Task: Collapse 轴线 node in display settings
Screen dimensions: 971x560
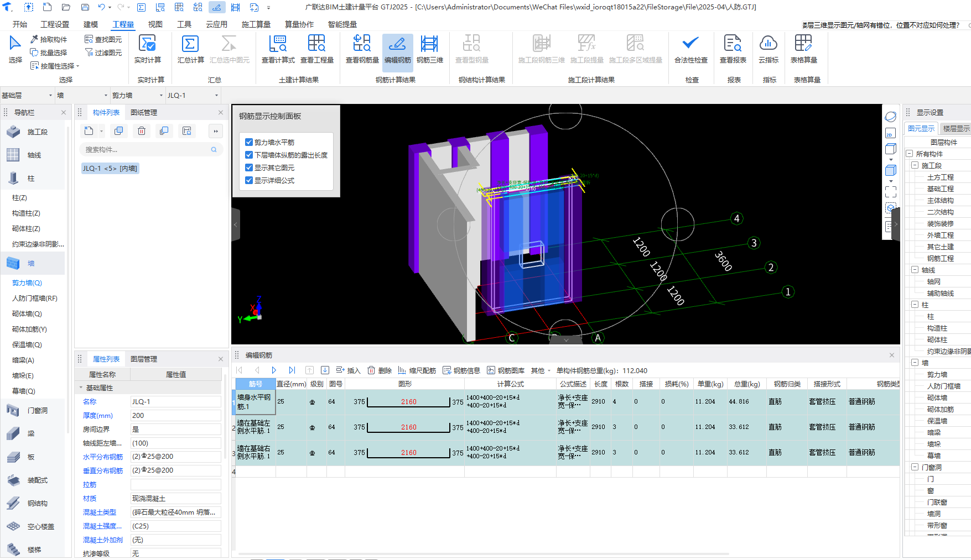Action: [x=915, y=270]
